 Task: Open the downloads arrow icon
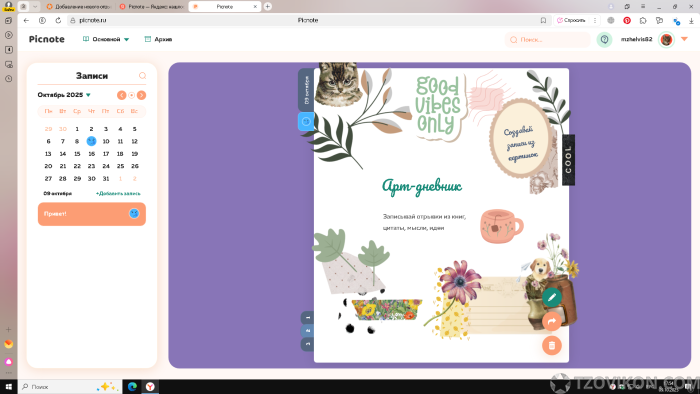pyautogui.click(x=692, y=21)
